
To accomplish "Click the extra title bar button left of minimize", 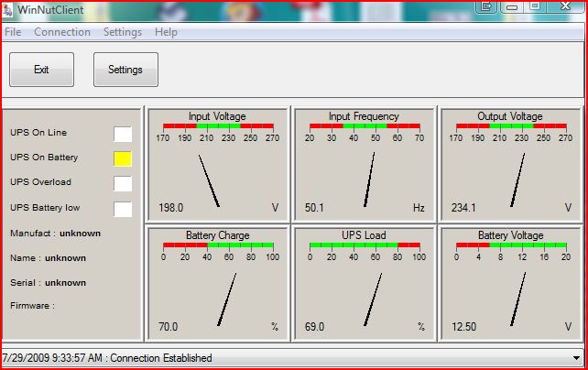I will tap(487, 6).
